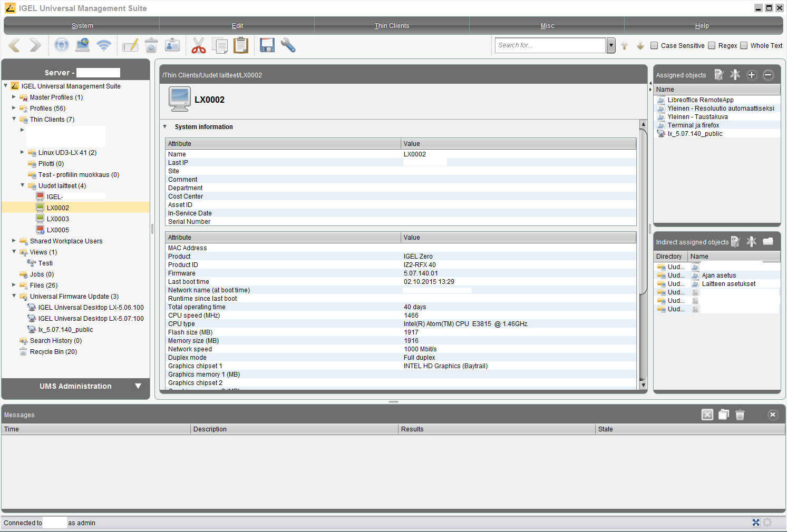
Task: Copy with the duplicate pages icon
Action: click(220, 45)
